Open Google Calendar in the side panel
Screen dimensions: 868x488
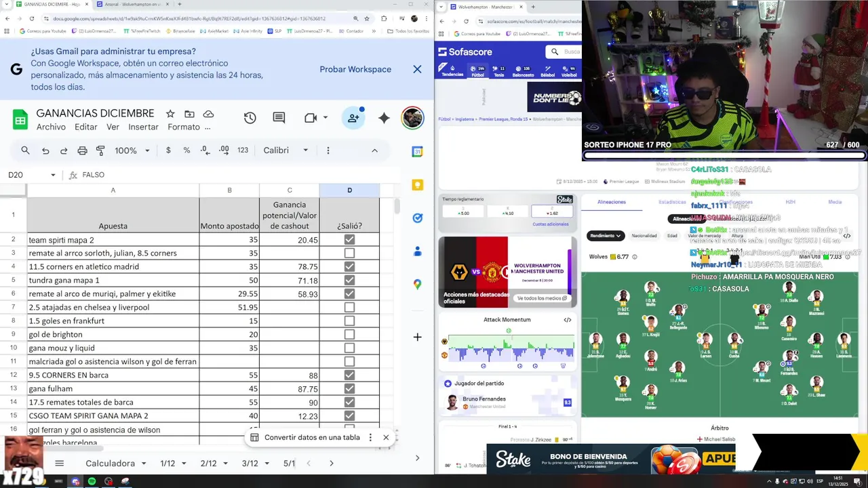point(418,152)
